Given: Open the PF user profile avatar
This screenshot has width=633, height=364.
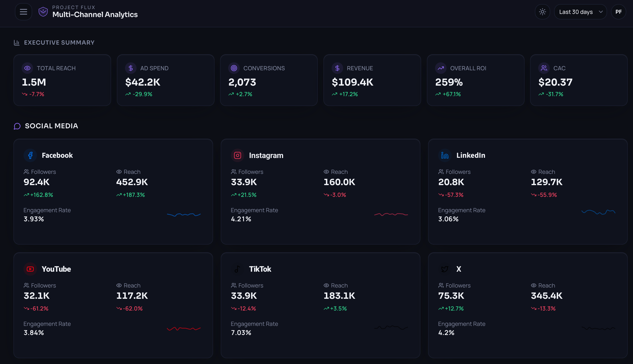Looking at the screenshot, I should coord(618,12).
